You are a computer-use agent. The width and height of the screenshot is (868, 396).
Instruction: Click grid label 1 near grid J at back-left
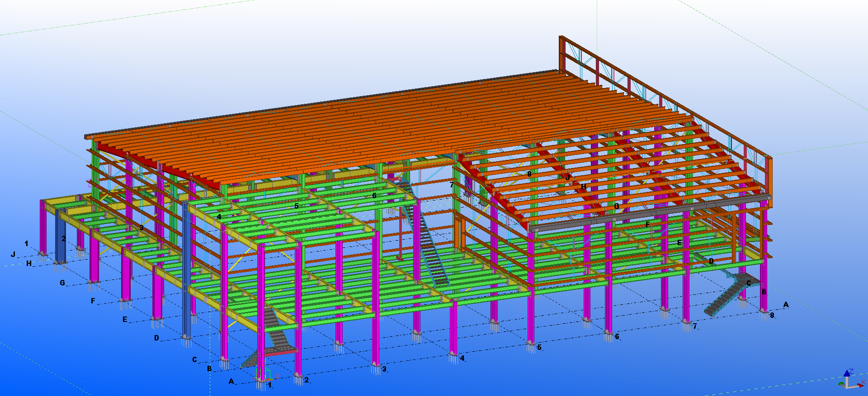click(x=26, y=243)
